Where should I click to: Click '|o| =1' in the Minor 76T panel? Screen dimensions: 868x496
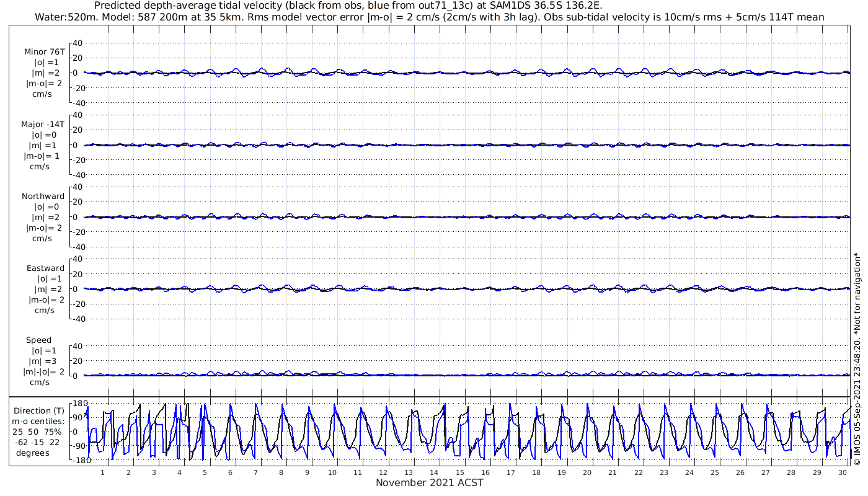(47, 63)
